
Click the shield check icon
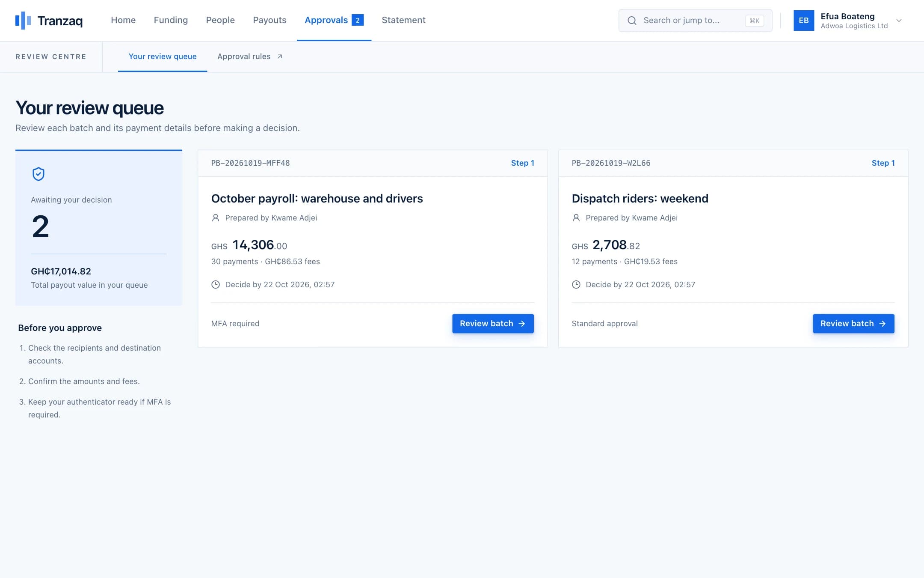pos(38,174)
